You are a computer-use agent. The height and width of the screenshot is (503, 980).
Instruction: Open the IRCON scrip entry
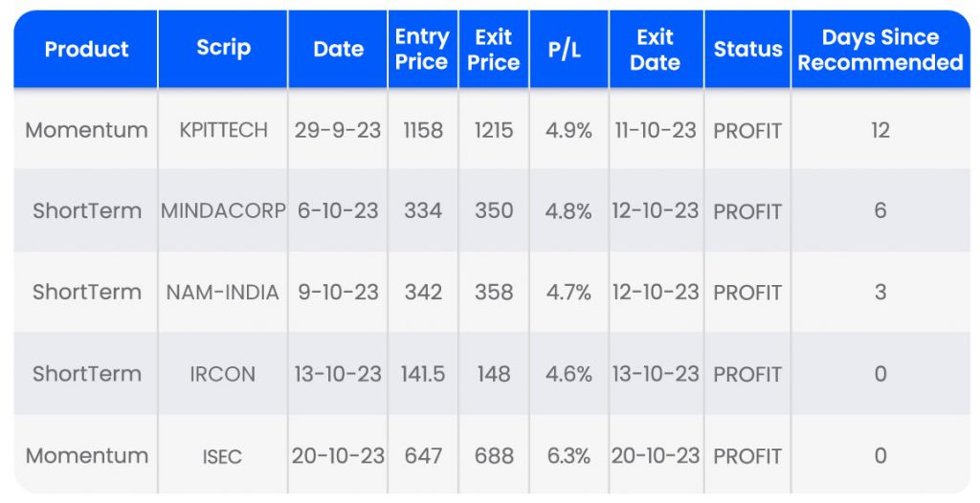point(223,374)
